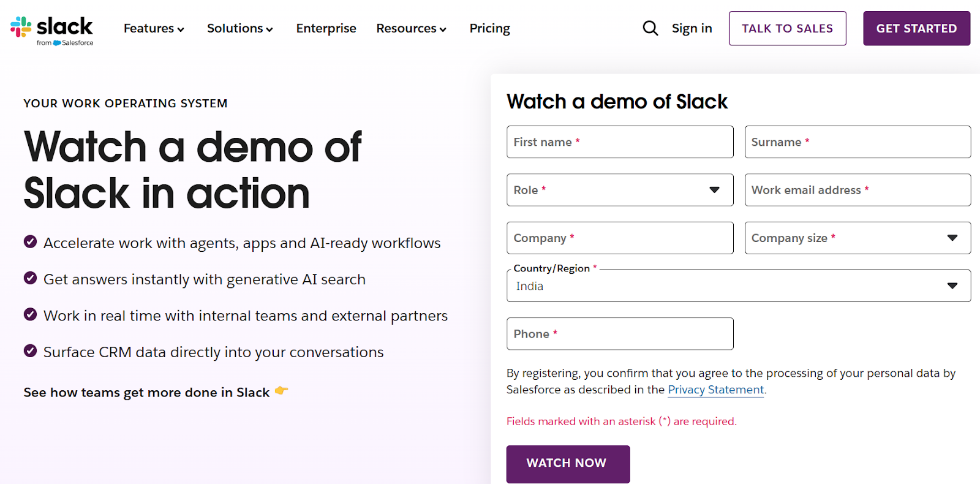This screenshot has height=484, width=980.
Task: Click 'Watch a demo of Slack' form title
Action: click(617, 102)
